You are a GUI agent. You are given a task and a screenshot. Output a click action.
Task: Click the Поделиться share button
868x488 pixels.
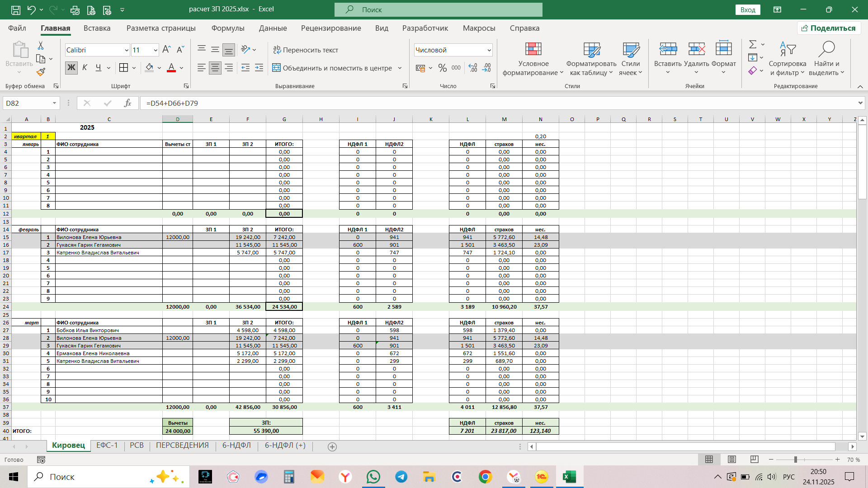point(828,28)
